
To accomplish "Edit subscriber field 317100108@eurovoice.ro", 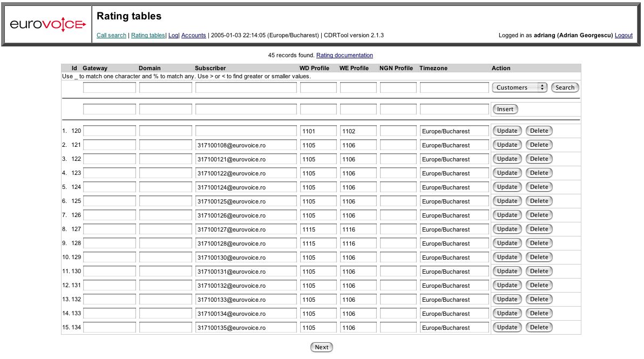I will point(246,145).
